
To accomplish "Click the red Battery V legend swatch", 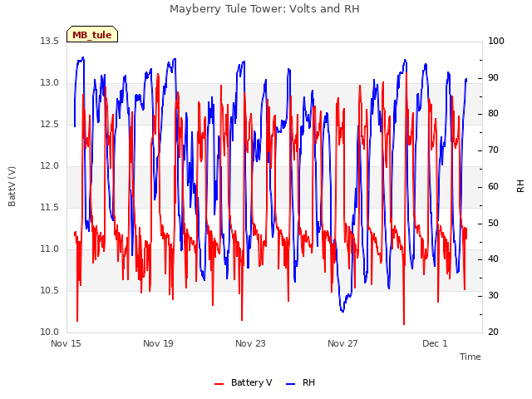I will 219,384.
